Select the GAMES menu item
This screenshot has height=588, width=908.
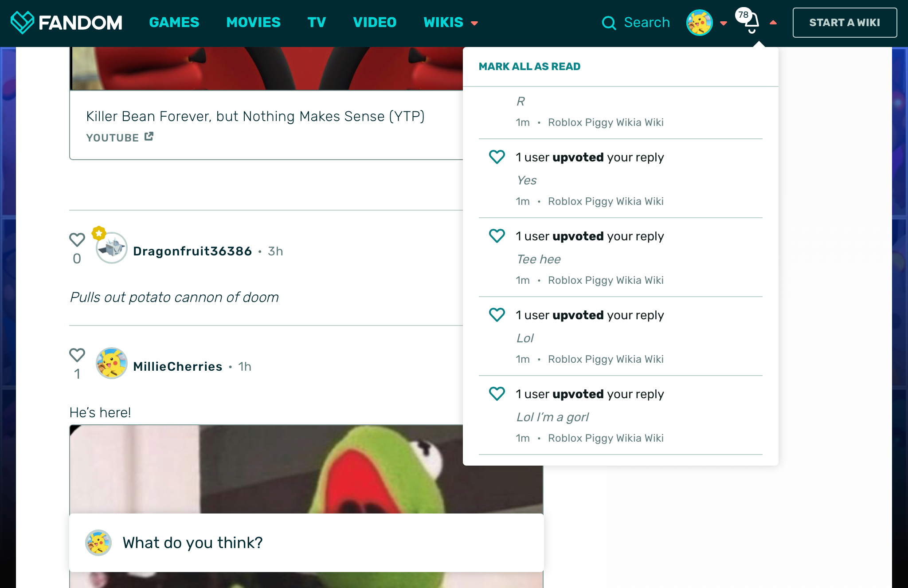point(174,23)
